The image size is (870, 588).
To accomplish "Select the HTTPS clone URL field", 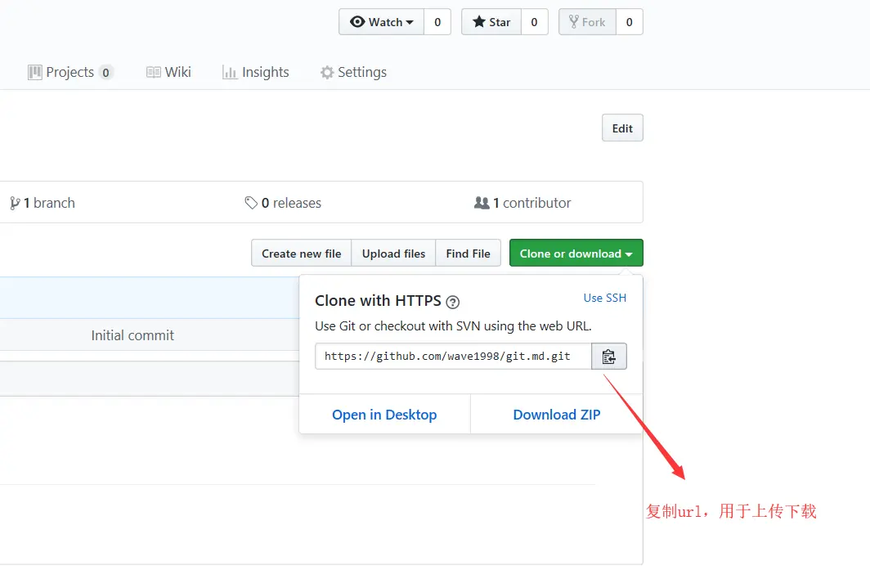I will [x=453, y=356].
